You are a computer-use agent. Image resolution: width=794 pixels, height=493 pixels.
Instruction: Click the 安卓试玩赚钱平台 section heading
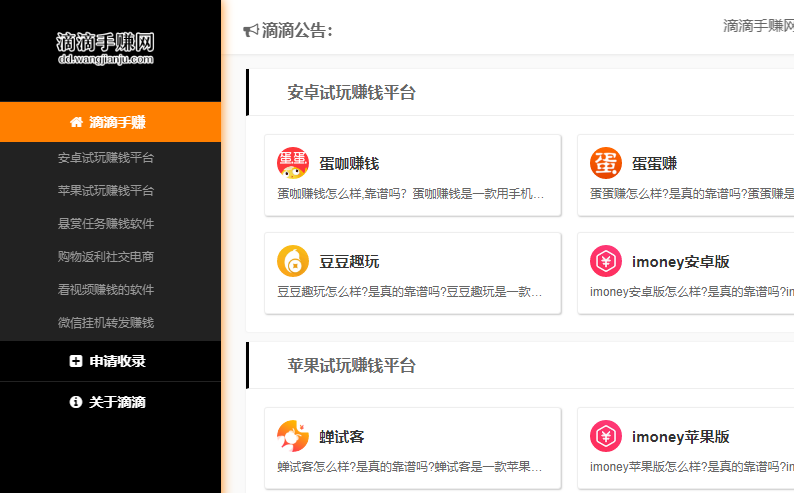pyautogui.click(x=351, y=93)
